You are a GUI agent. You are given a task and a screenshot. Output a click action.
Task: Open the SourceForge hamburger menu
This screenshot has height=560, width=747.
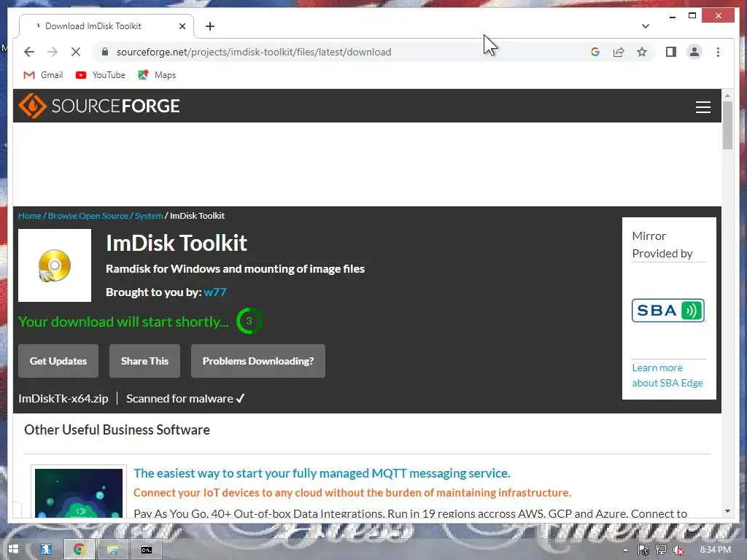point(703,106)
